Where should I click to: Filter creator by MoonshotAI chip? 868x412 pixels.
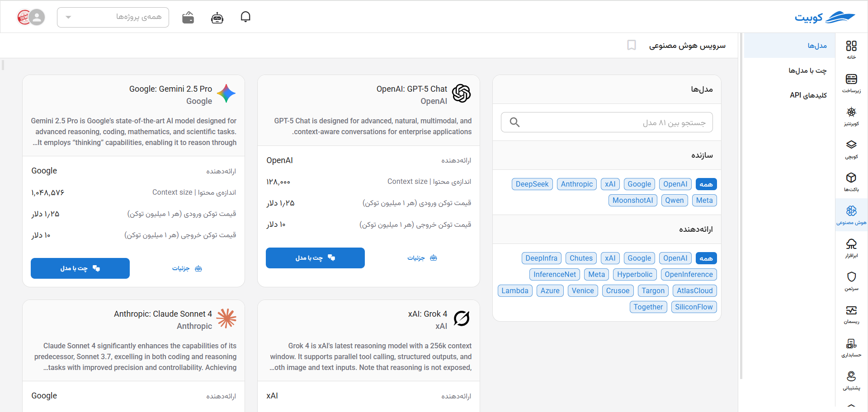pos(633,200)
